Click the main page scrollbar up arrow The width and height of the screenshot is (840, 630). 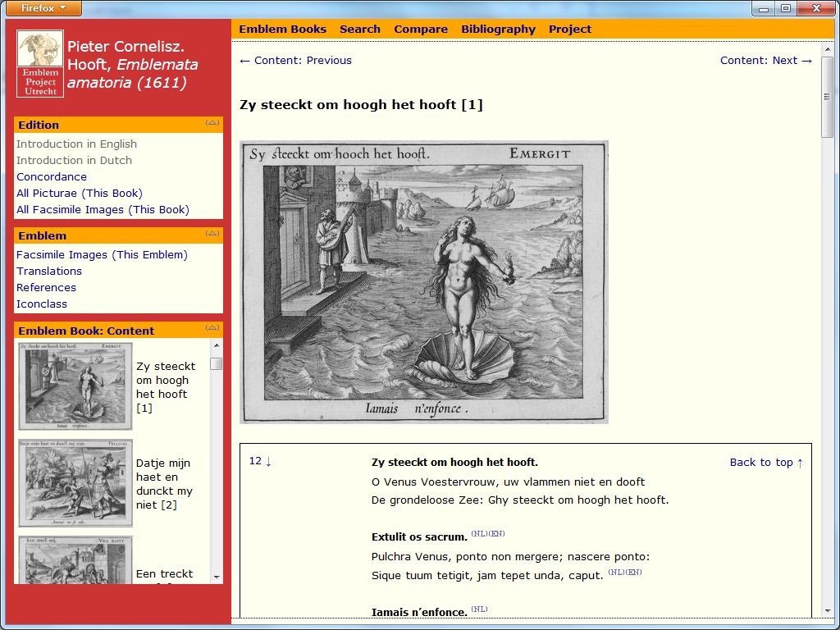click(828, 49)
